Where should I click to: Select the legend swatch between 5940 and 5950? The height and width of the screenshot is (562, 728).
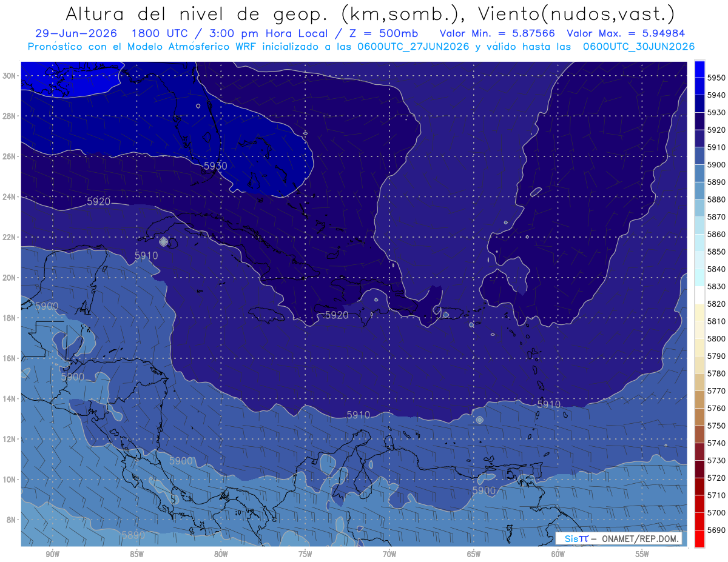(x=699, y=87)
